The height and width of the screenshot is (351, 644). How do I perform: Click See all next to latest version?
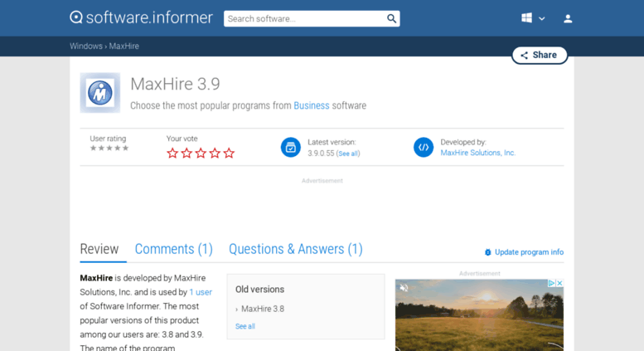tap(348, 154)
